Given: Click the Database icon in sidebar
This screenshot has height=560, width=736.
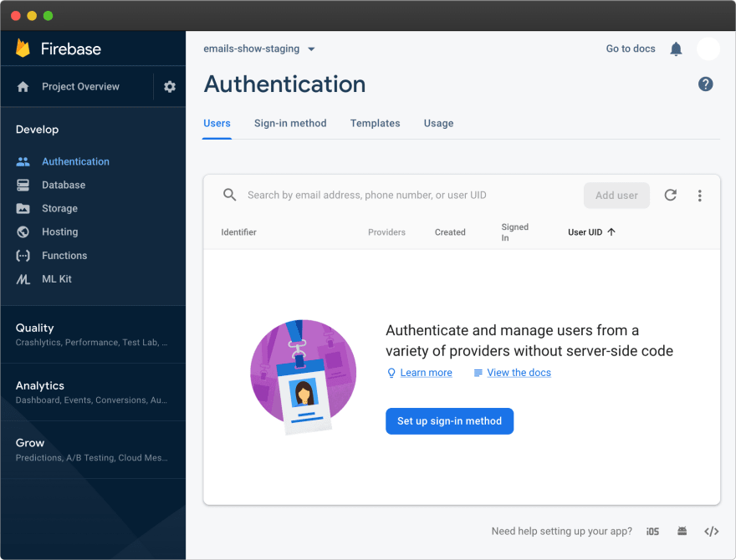Looking at the screenshot, I should (23, 185).
